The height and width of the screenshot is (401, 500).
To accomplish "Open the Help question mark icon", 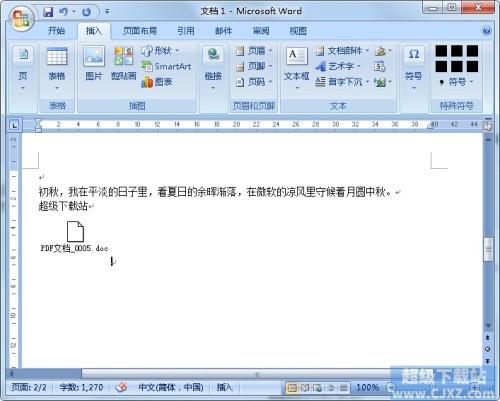I will click(x=487, y=31).
